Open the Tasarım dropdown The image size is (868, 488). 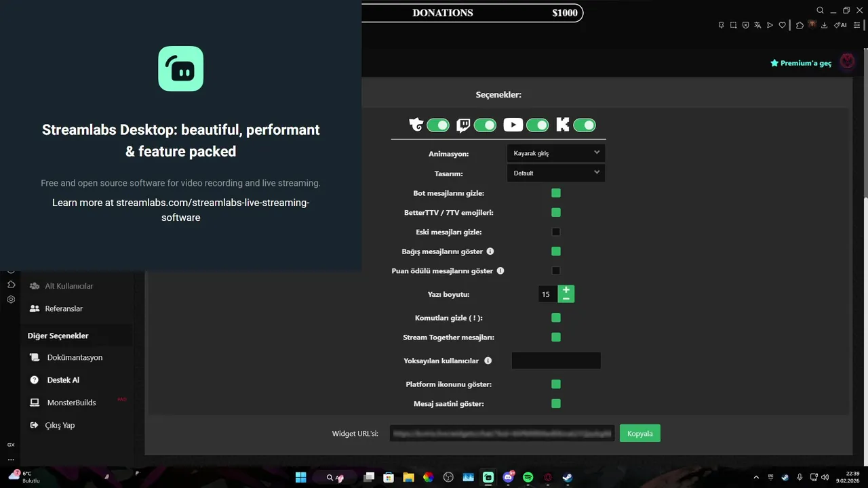(x=555, y=173)
